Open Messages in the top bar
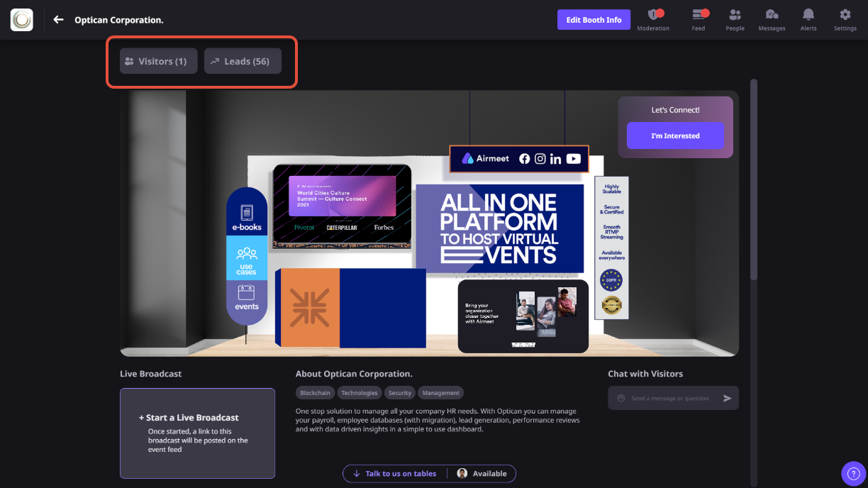The image size is (868, 488). click(x=772, y=19)
